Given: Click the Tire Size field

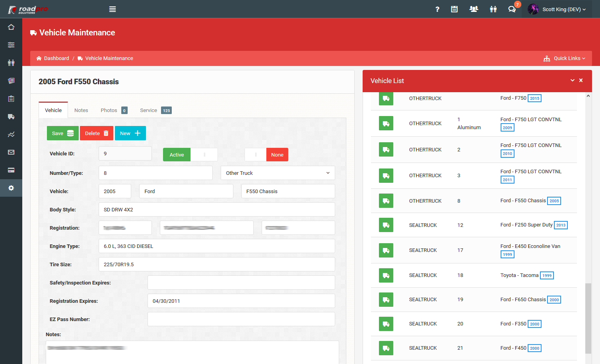Looking at the screenshot, I should tap(217, 264).
